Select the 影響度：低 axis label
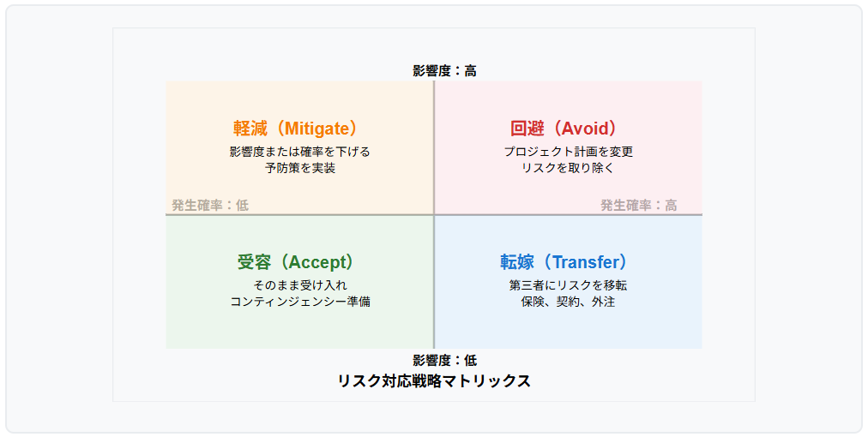This screenshot has height=437, width=868. tap(444, 361)
